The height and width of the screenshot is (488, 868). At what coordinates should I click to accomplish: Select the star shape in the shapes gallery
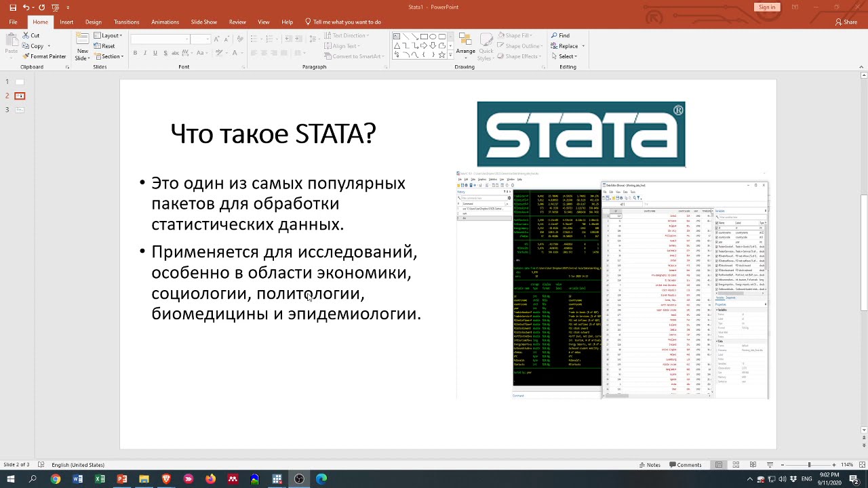point(442,55)
